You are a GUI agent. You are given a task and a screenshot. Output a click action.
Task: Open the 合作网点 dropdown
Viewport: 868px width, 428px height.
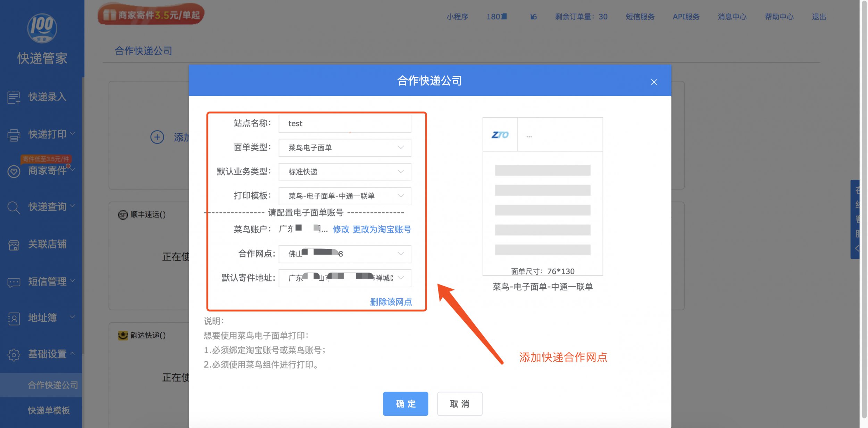coord(345,254)
